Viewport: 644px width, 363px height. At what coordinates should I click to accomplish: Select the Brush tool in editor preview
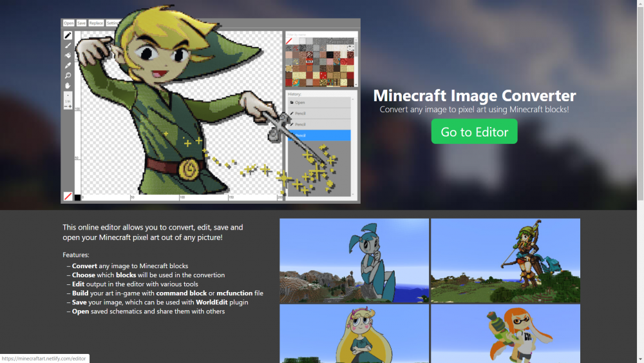coord(68,46)
